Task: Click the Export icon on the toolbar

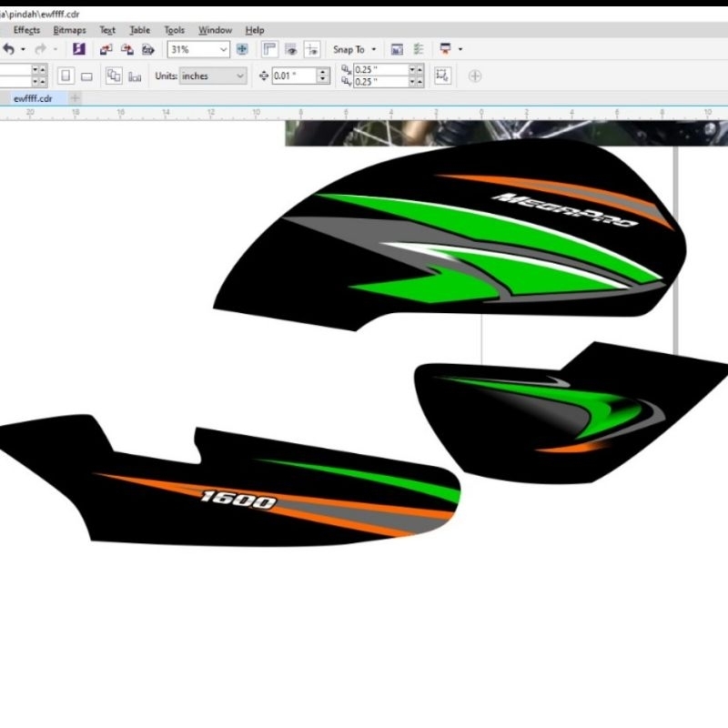Action: [x=128, y=49]
